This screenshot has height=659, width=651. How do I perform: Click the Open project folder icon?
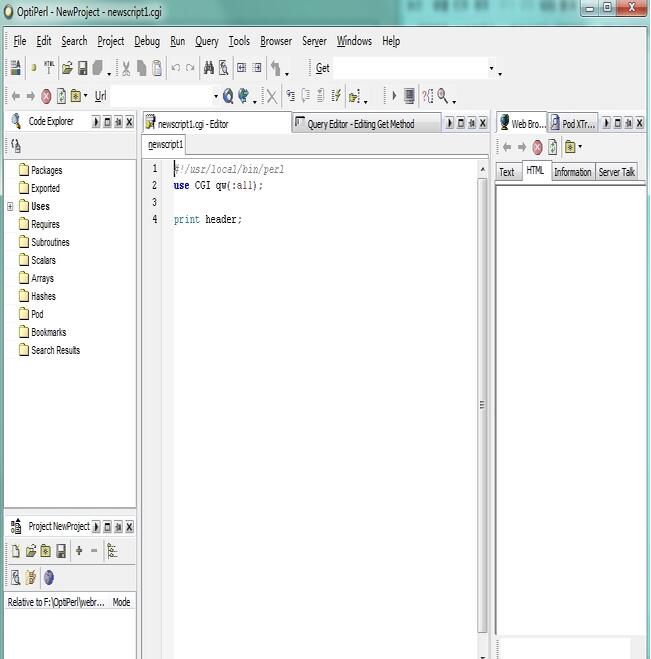(x=31, y=551)
